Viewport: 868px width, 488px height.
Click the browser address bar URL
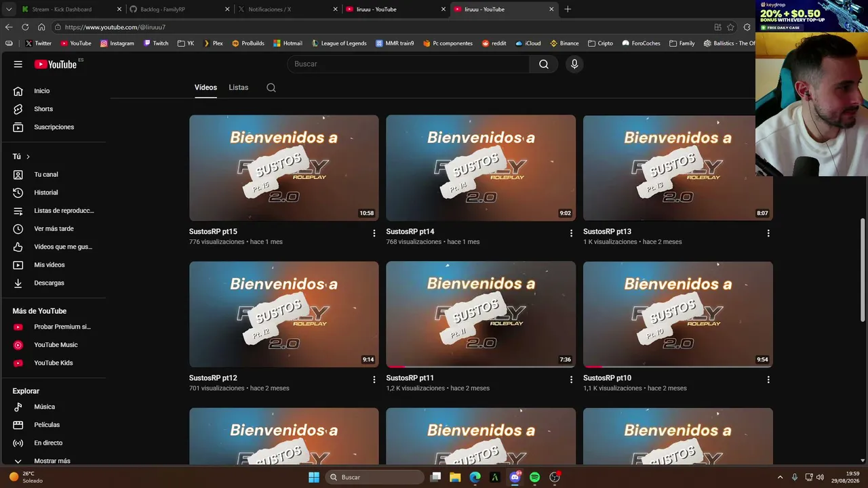pos(115,27)
